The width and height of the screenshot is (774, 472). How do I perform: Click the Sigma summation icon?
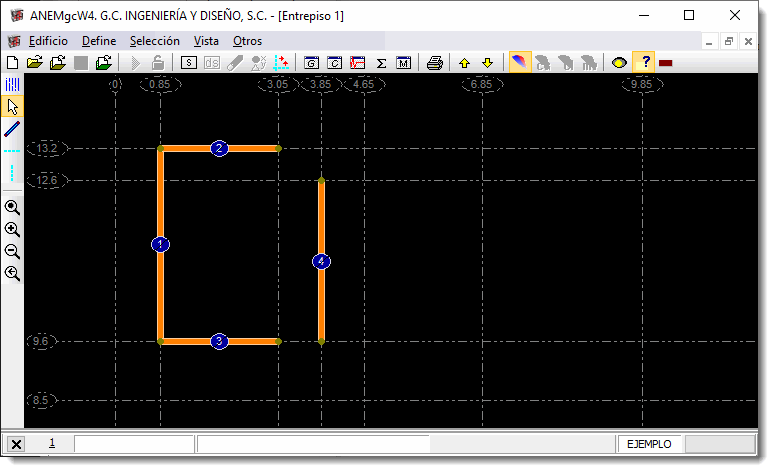point(381,63)
